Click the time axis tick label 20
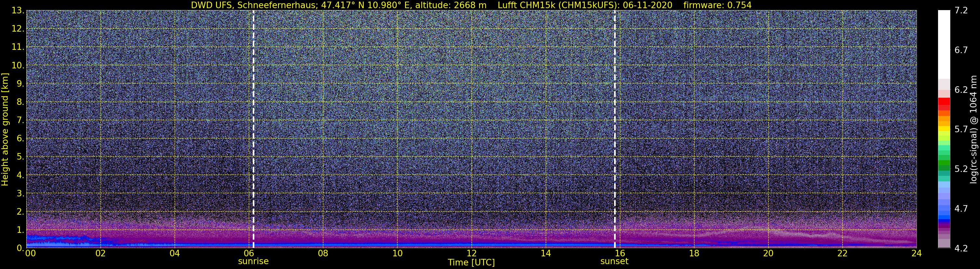Image resolution: width=980 pixels, height=269 pixels. click(x=768, y=254)
